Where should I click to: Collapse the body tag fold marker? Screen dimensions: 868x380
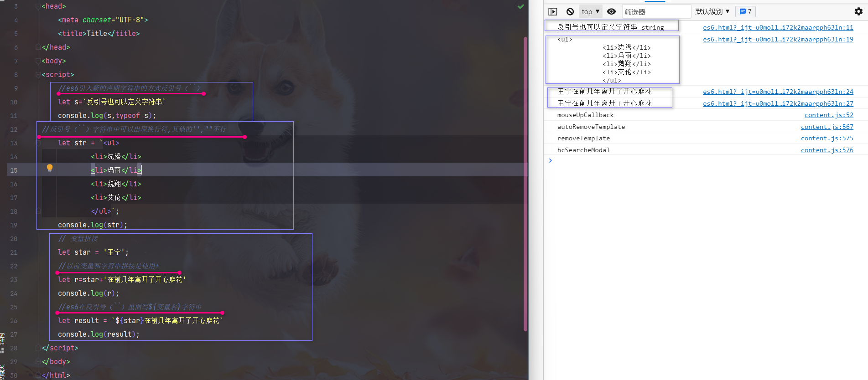coord(38,61)
